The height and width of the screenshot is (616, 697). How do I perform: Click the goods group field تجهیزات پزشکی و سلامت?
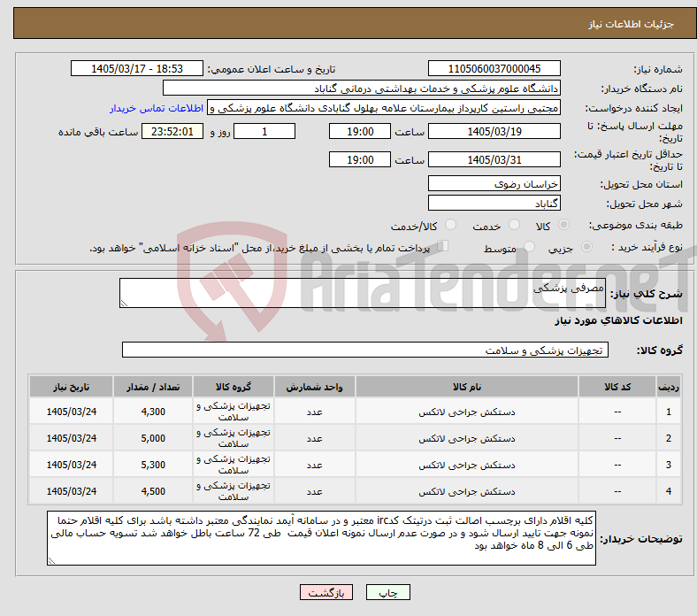coord(365,350)
